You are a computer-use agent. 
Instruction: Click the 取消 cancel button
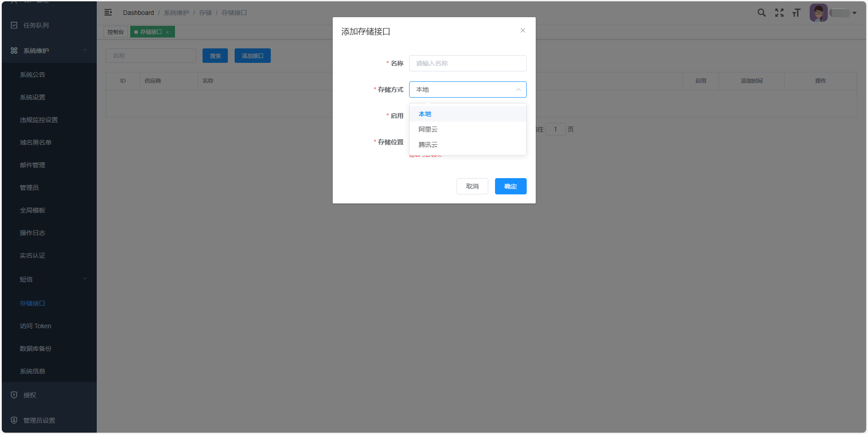point(472,186)
